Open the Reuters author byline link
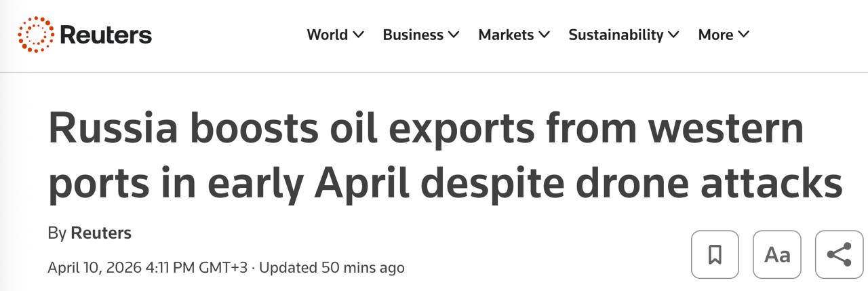868x291 pixels. pyautogui.click(x=101, y=233)
